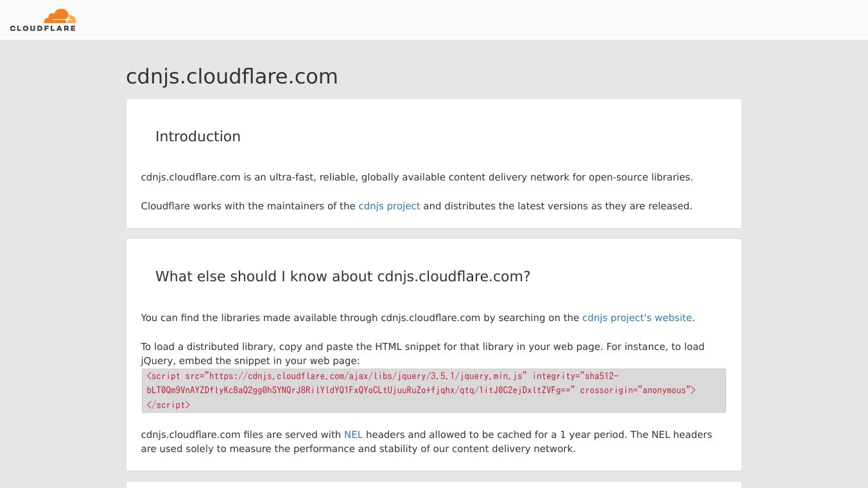
Task: Click the jQuery script URL in the snippet
Action: pos(366,376)
